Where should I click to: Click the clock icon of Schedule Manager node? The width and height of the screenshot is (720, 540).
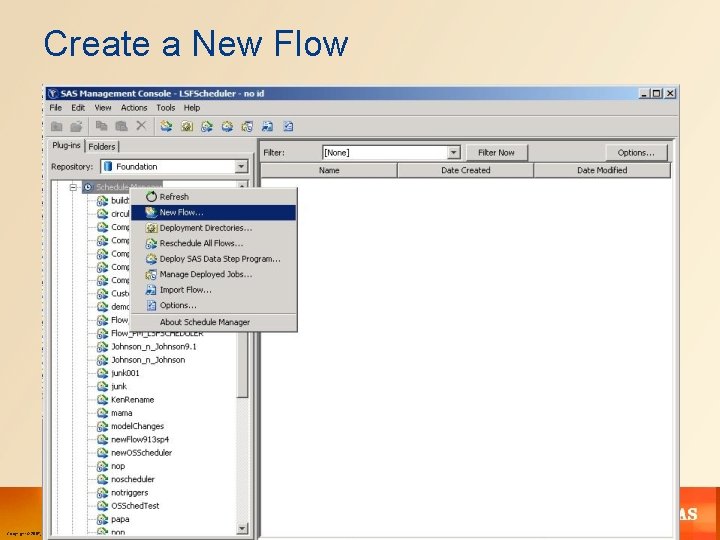[88, 187]
